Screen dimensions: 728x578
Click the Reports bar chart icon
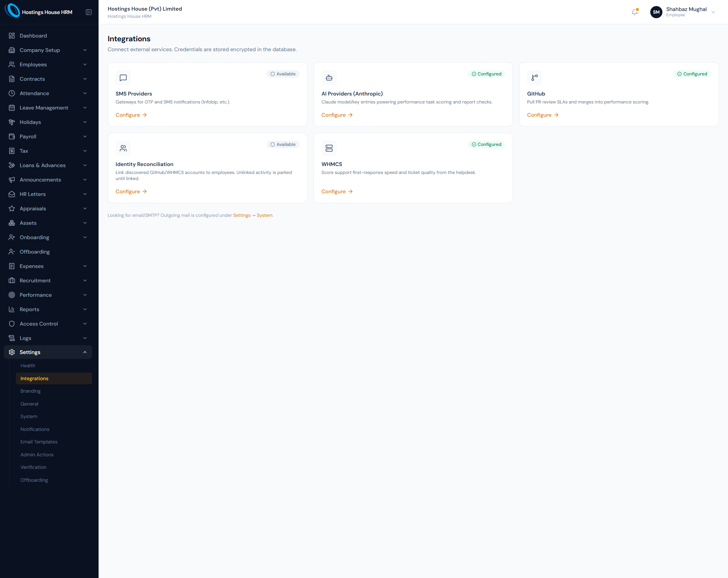12,309
